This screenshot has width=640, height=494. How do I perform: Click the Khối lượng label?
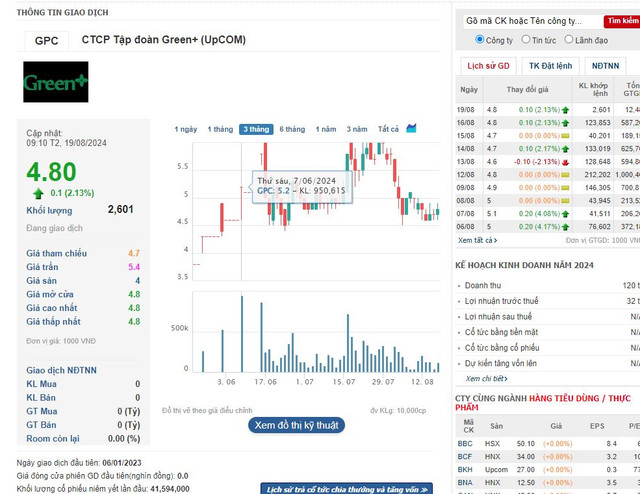pos(49,211)
